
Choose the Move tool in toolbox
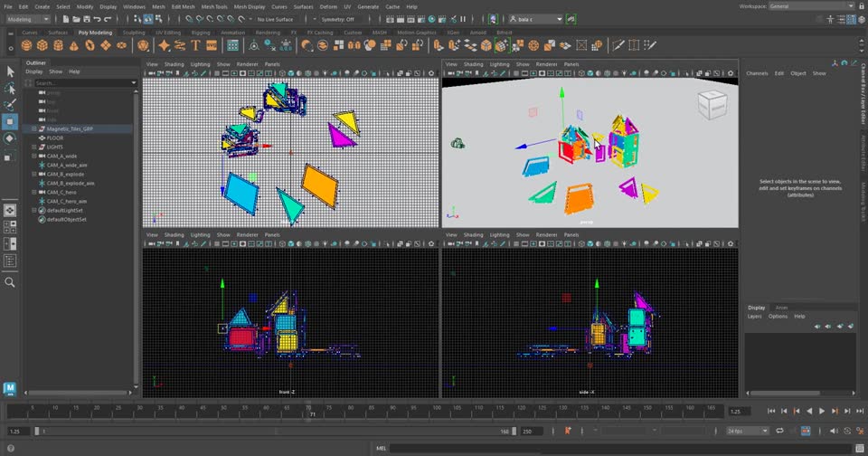click(10, 121)
